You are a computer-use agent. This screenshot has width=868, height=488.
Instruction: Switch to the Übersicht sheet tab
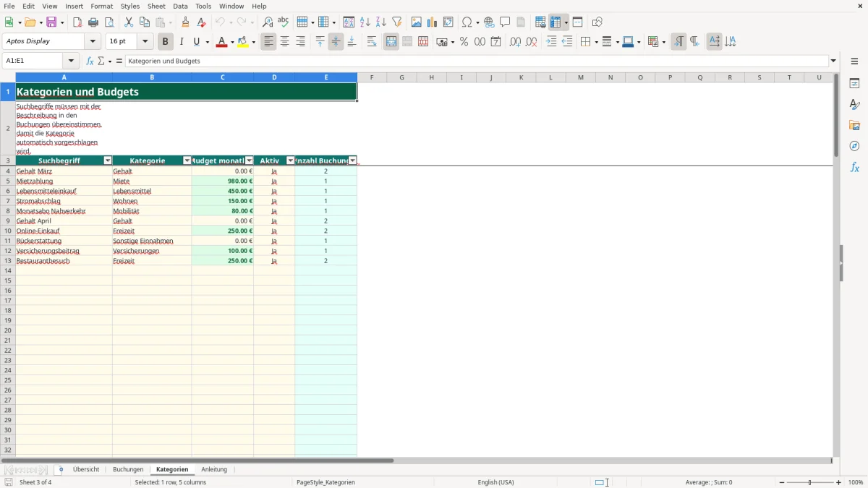[x=86, y=469]
